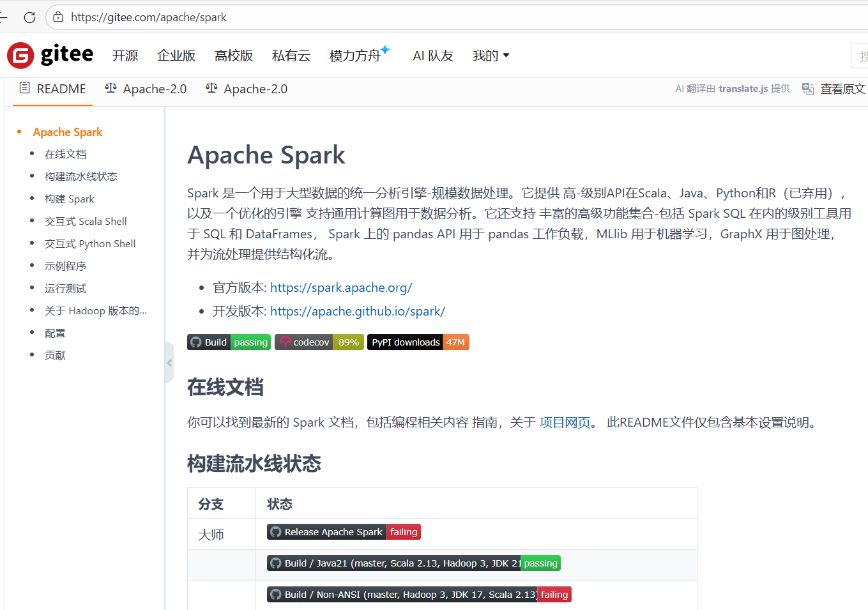
Task: Click the PyPI downloads 47M badge
Action: coord(418,342)
